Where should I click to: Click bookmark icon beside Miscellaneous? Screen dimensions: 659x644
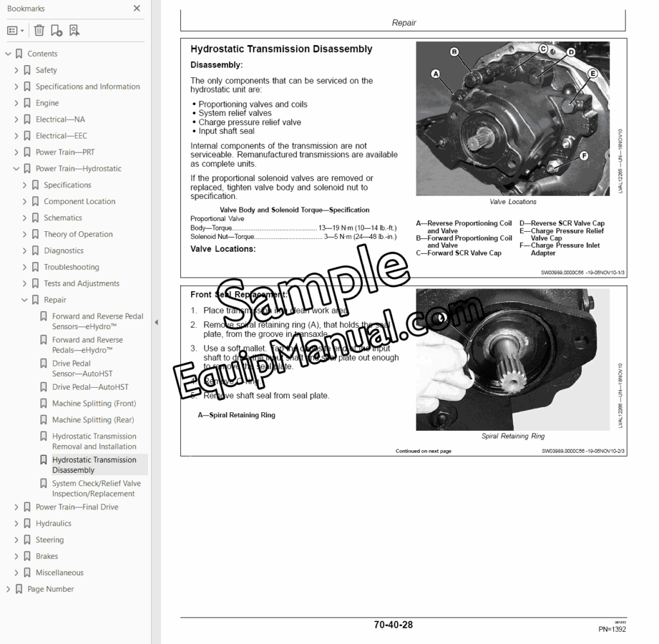(x=27, y=573)
